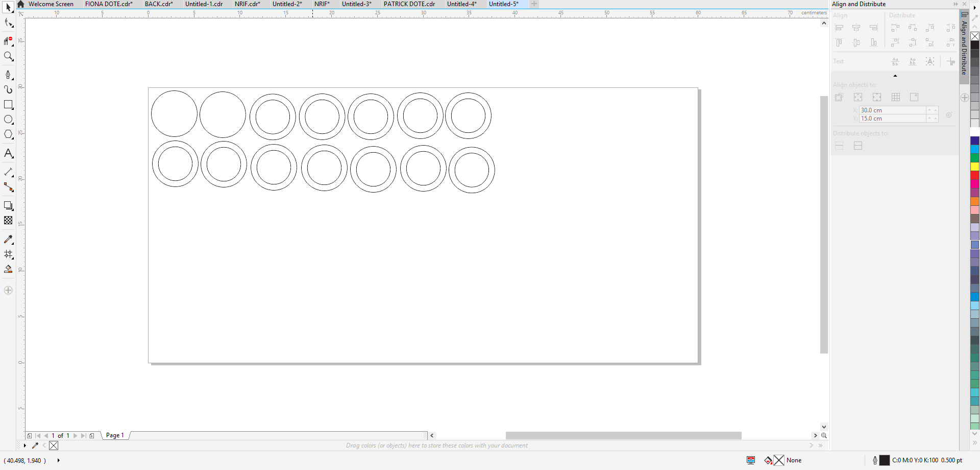Screen dimensions: 980x470
Task: Click the horizontal scrollbar thumb
Action: [x=623, y=436]
